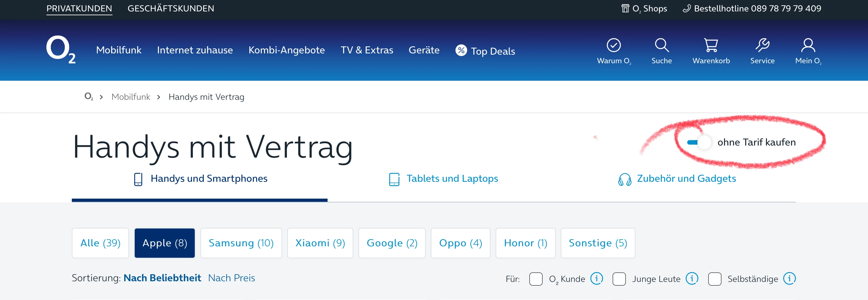Click the ohne Tarif kaufen label

(x=756, y=142)
